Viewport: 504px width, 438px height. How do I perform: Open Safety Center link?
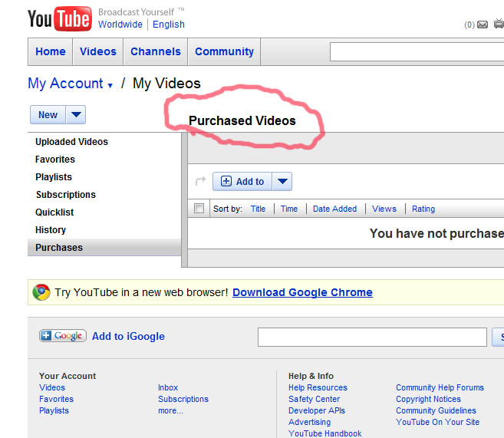314,399
